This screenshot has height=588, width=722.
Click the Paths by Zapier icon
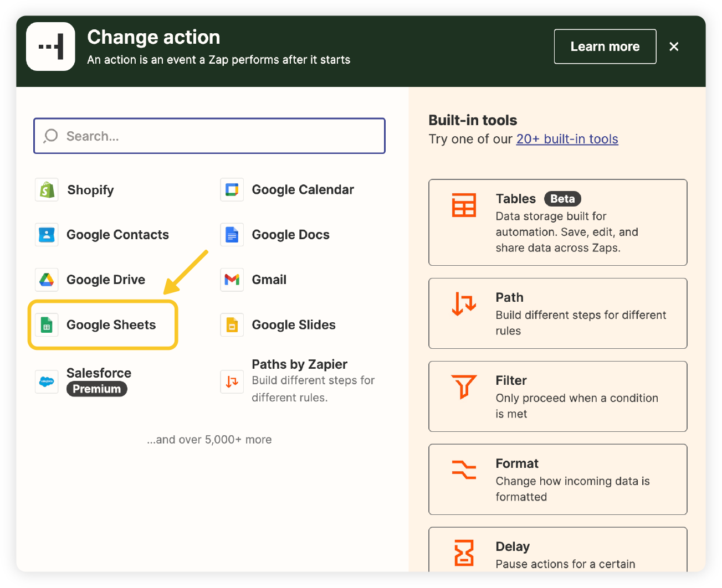point(232,381)
